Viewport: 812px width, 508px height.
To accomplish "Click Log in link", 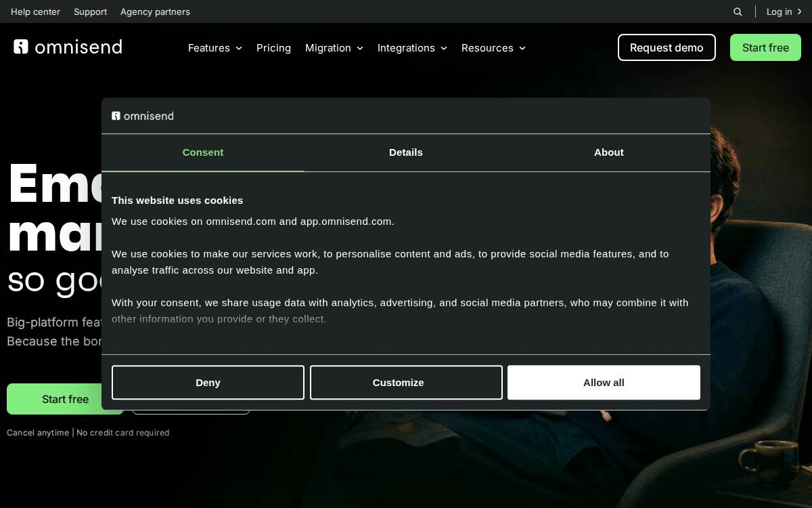I will pos(784,12).
